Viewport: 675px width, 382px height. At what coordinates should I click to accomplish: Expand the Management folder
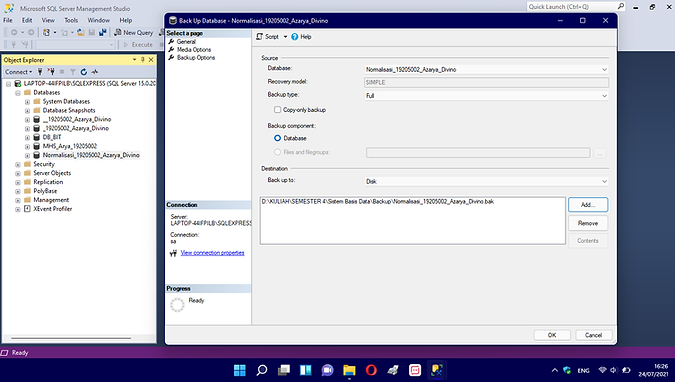18,200
